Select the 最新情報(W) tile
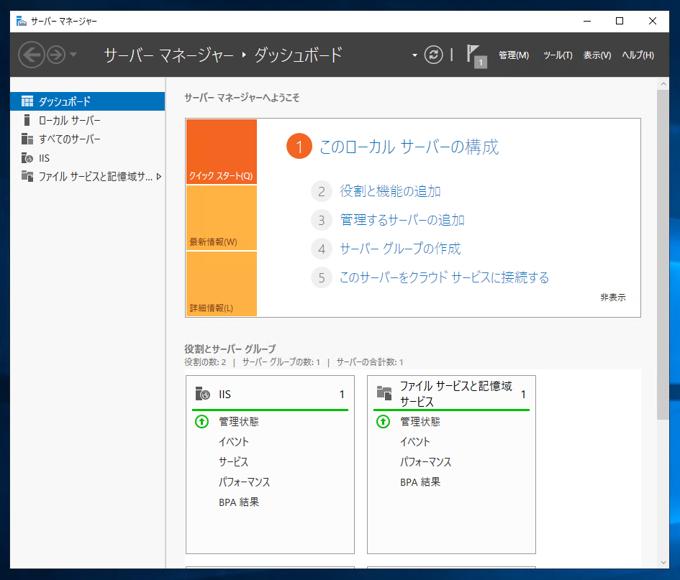This screenshot has height=580, width=680. pyautogui.click(x=222, y=218)
